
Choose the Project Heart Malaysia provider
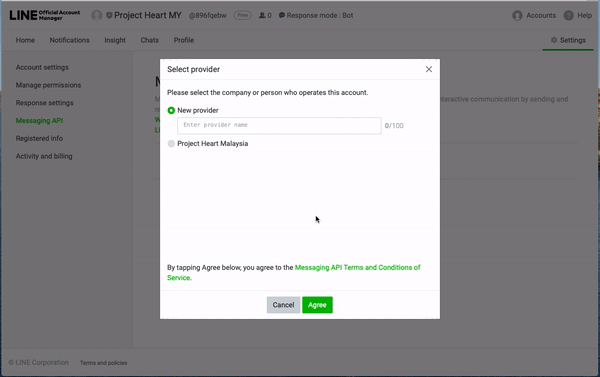(171, 144)
